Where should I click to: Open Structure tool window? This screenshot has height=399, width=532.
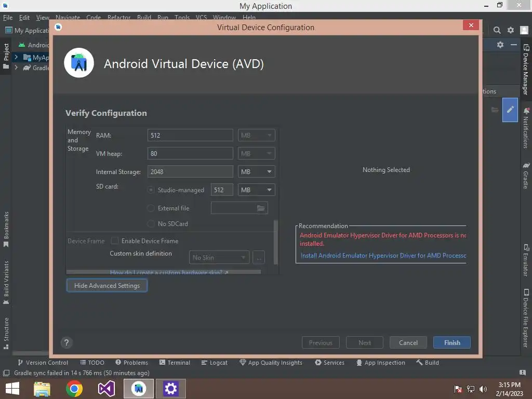point(6,333)
